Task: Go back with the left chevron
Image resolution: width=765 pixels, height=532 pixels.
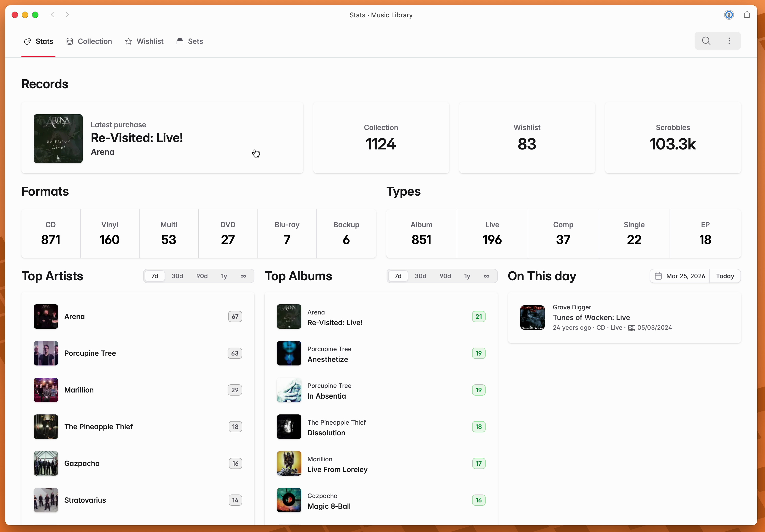Action: click(x=52, y=15)
